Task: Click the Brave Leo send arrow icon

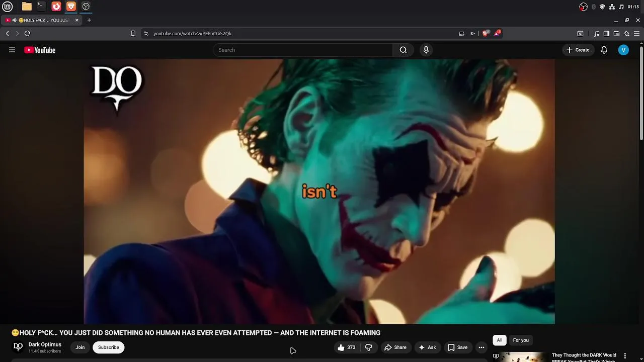Action: [472, 33]
